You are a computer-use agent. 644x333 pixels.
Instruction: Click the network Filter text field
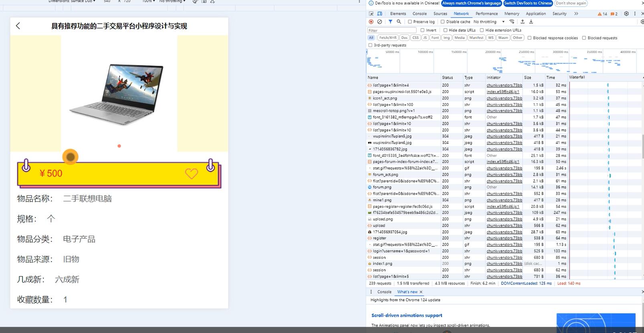(x=392, y=30)
